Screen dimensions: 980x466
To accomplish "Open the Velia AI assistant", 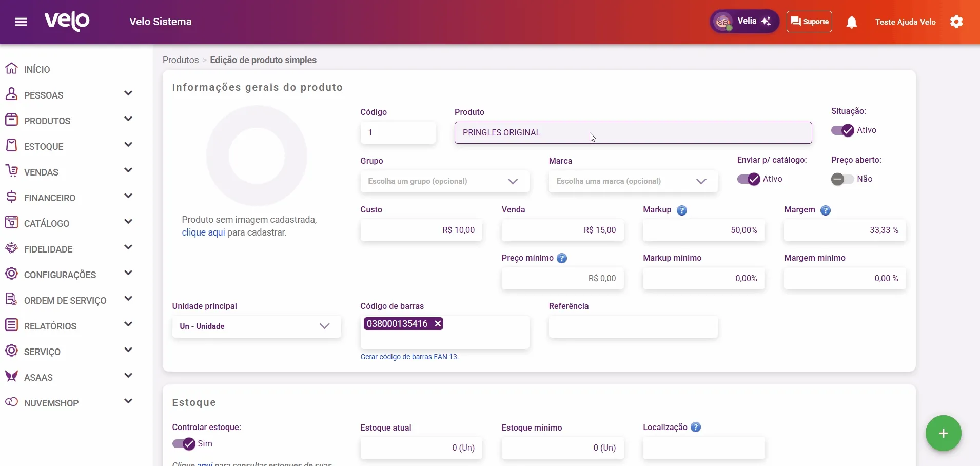I will (744, 22).
